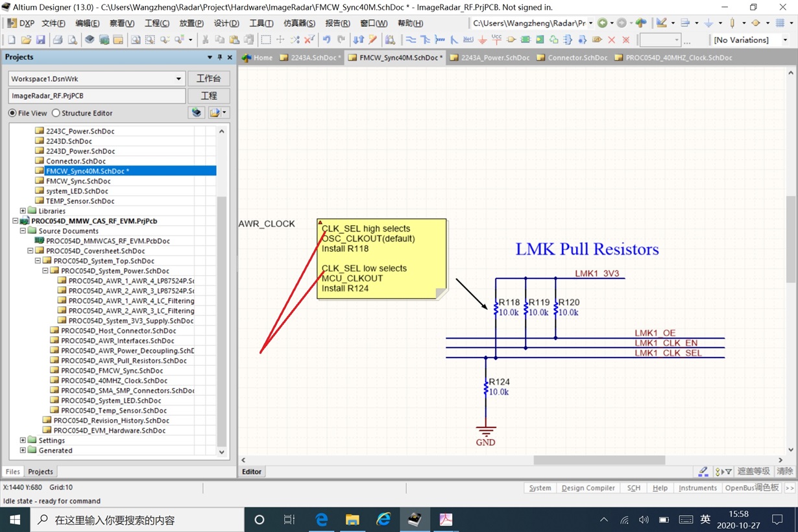
Task: Collapse the PROC054D_MMW_CAS_RF_EVM.PrjPcb project node
Action: click(16, 221)
